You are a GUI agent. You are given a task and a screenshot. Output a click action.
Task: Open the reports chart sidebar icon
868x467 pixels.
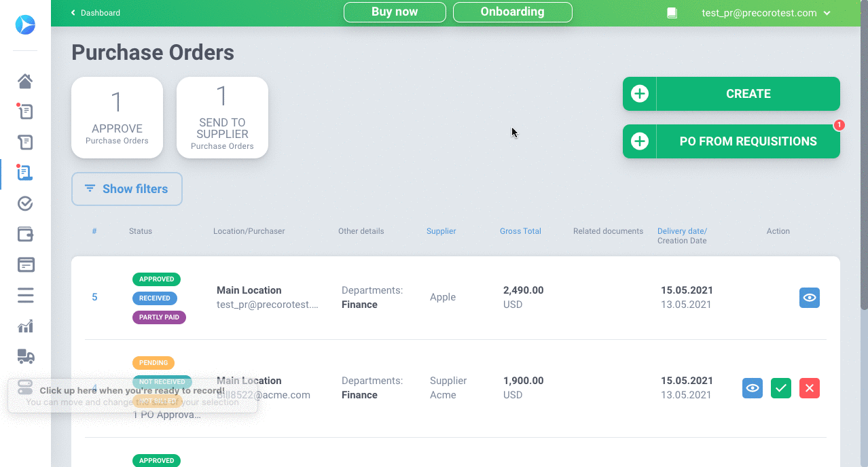pos(25,326)
